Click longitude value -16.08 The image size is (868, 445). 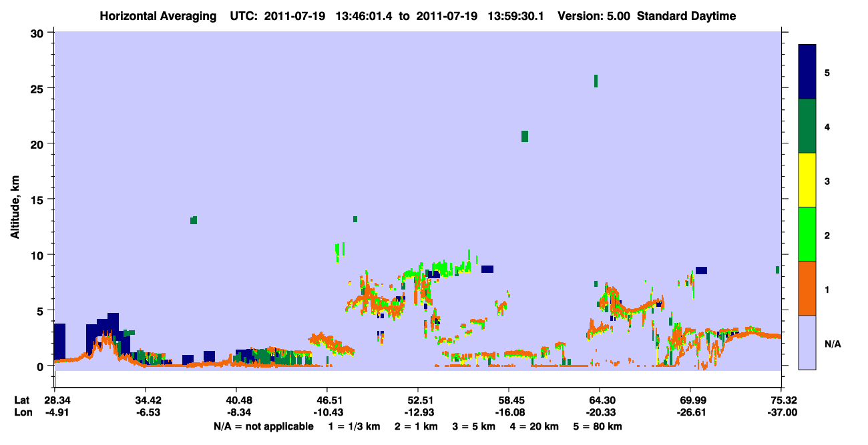click(509, 412)
